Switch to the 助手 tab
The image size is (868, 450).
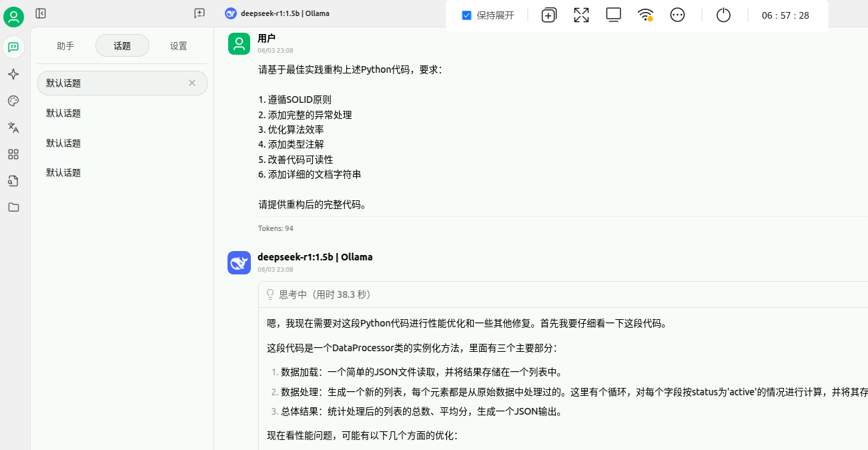coord(65,46)
